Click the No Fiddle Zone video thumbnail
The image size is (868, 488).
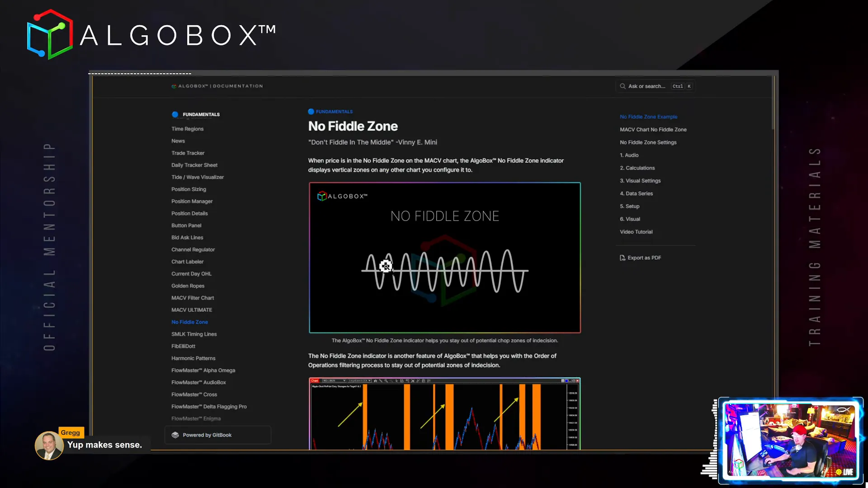click(x=445, y=258)
